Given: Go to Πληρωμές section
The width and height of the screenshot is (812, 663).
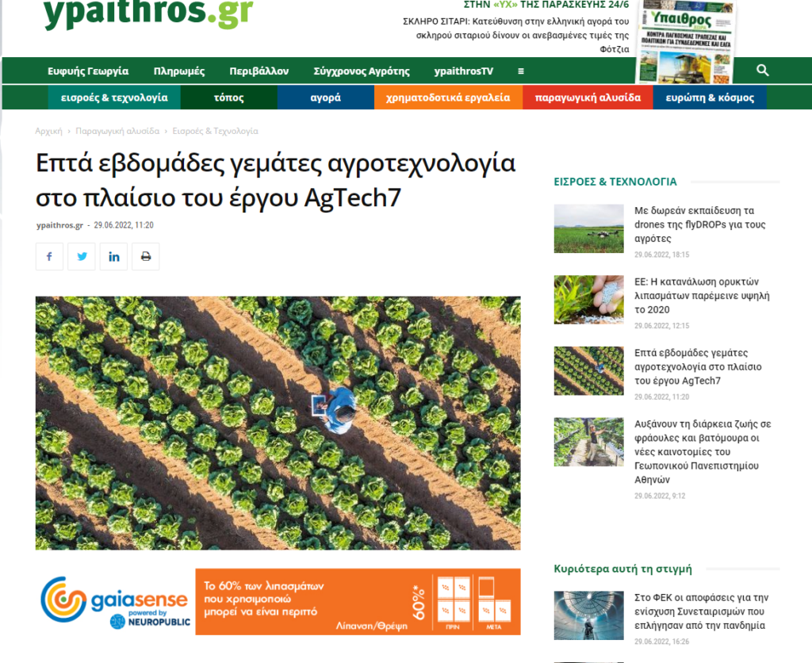Looking at the screenshot, I should (179, 71).
